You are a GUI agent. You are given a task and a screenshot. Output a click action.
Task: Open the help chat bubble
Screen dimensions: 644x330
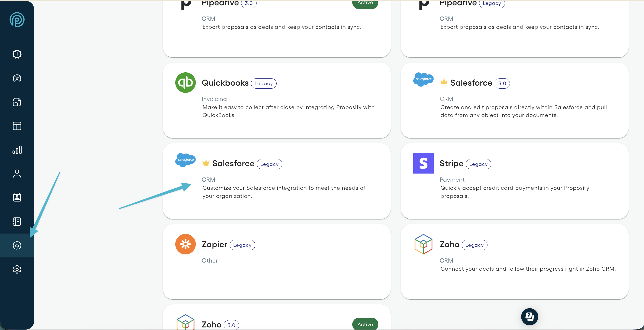[x=529, y=317]
